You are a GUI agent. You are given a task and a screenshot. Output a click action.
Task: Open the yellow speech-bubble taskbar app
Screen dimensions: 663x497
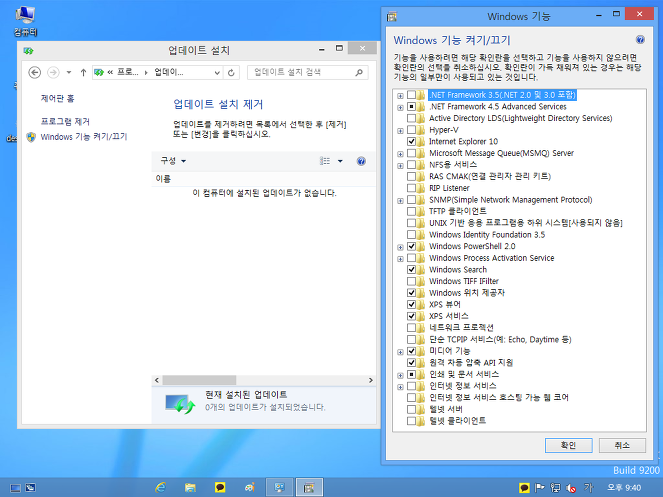220,487
